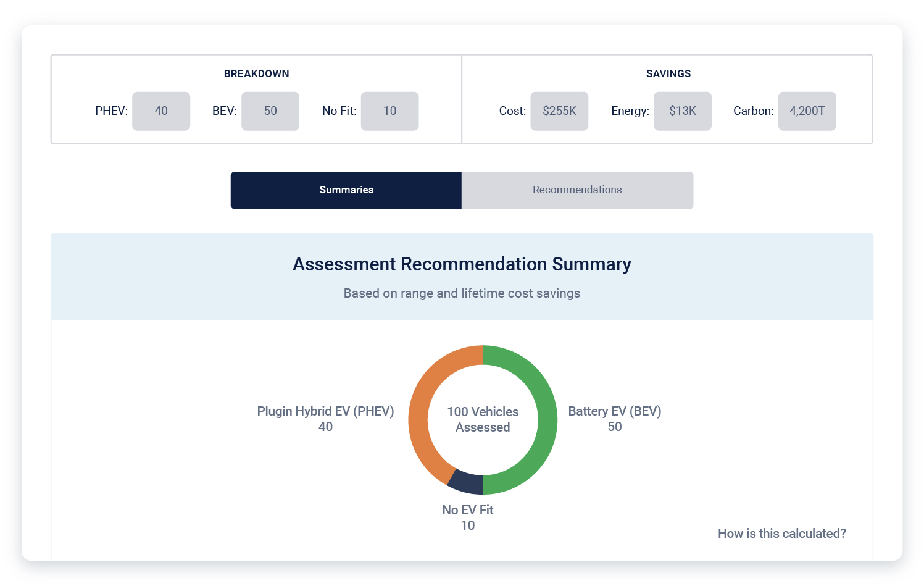Click the range and lifetime cost savings subtitle
Screen dimensions: 924x586
[462, 293]
